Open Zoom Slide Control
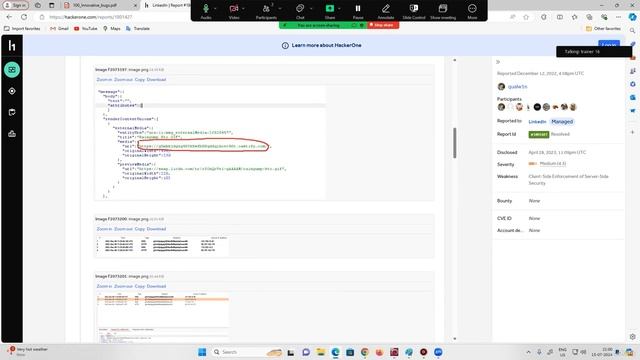Viewport: 640px width, 360px height. click(x=414, y=11)
